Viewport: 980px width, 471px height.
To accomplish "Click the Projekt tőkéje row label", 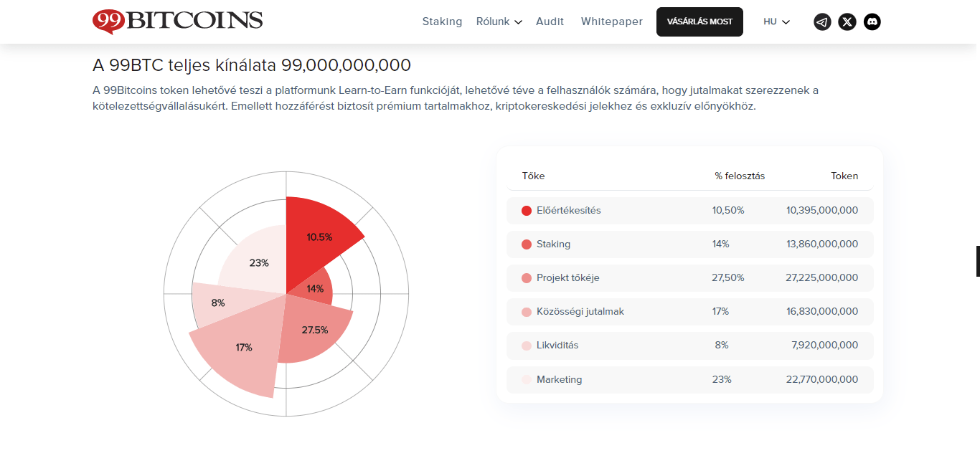I will coord(568,278).
